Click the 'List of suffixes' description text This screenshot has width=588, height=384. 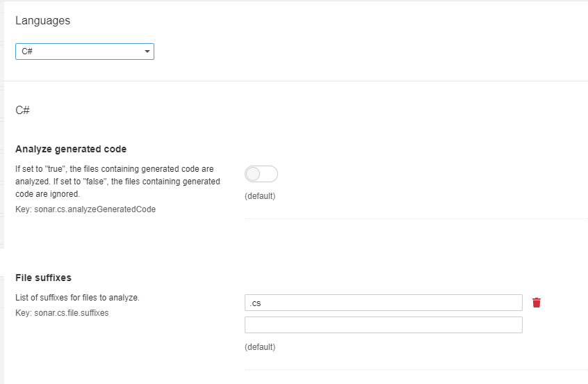pos(77,298)
